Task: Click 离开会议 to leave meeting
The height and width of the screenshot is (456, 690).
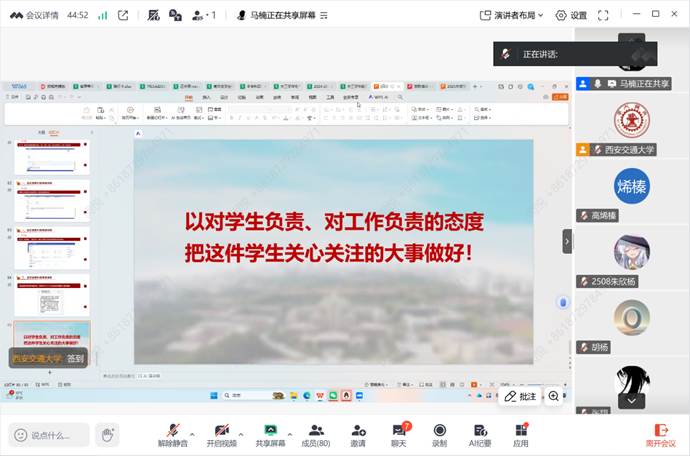Action: [x=660, y=434]
